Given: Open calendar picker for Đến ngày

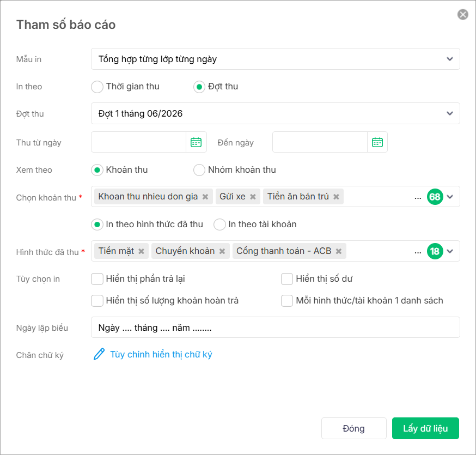Looking at the screenshot, I should point(377,142).
